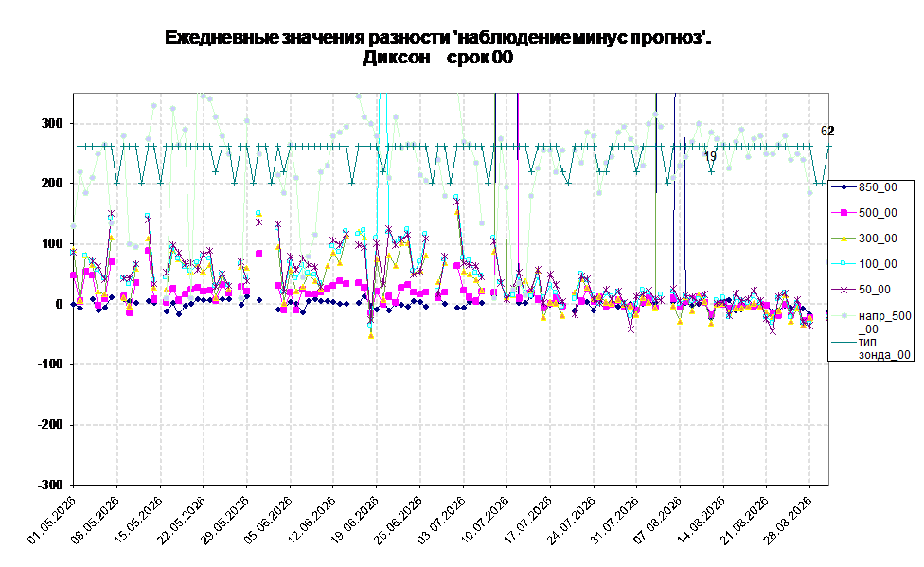Select the 500_00 legend series
The height and width of the screenshot is (567, 924).
[x=864, y=213]
